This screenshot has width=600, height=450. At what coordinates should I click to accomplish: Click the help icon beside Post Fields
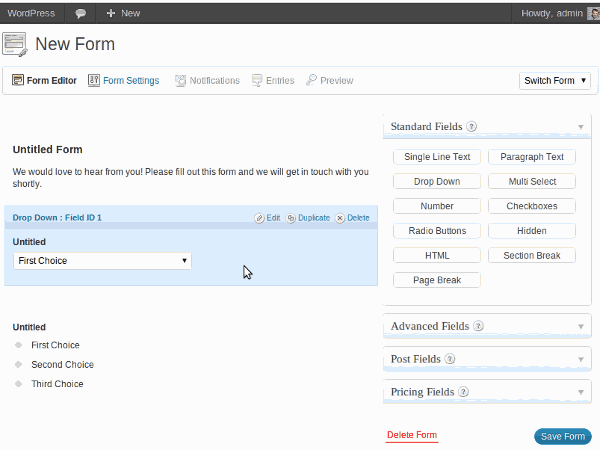(x=450, y=359)
